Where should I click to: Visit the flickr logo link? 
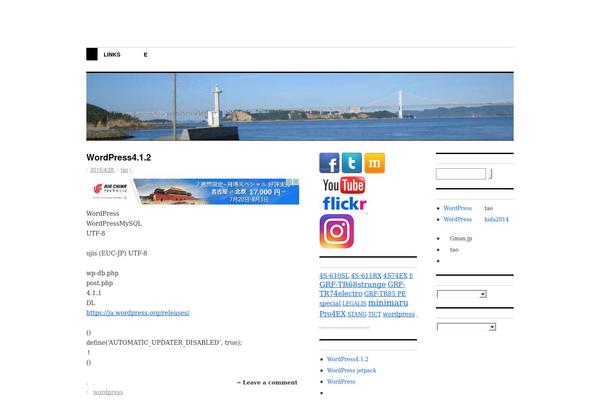pyautogui.click(x=344, y=203)
